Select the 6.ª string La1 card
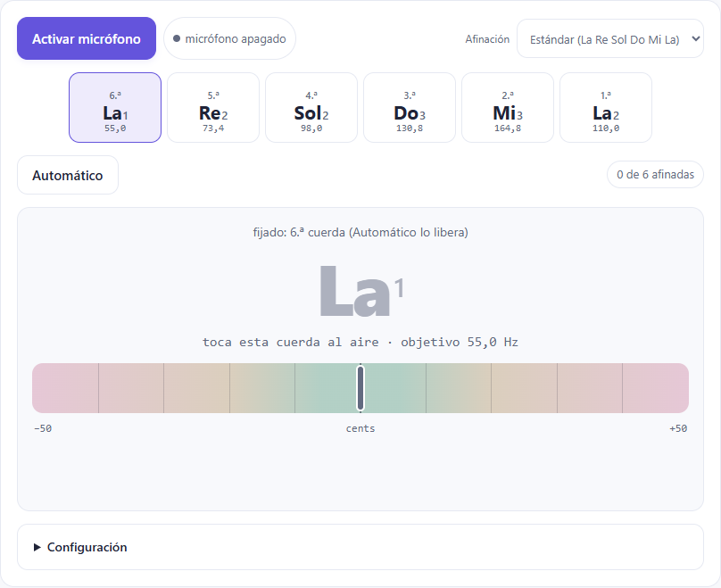This screenshot has height=588, width=721. point(115,108)
